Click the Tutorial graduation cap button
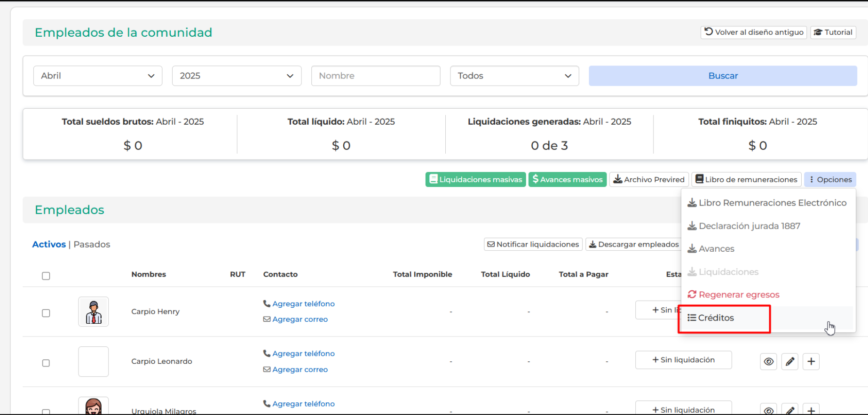This screenshot has width=868, height=415. (833, 32)
